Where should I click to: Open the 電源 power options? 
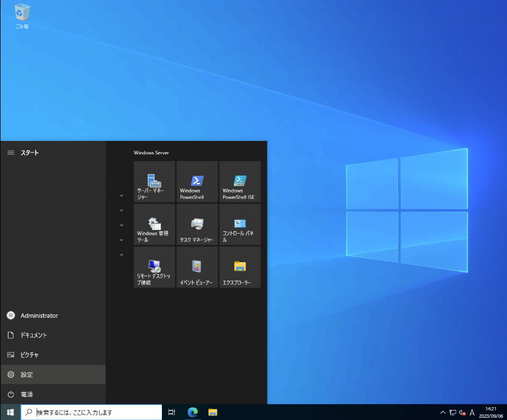pyautogui.click(x=53, y=394)
